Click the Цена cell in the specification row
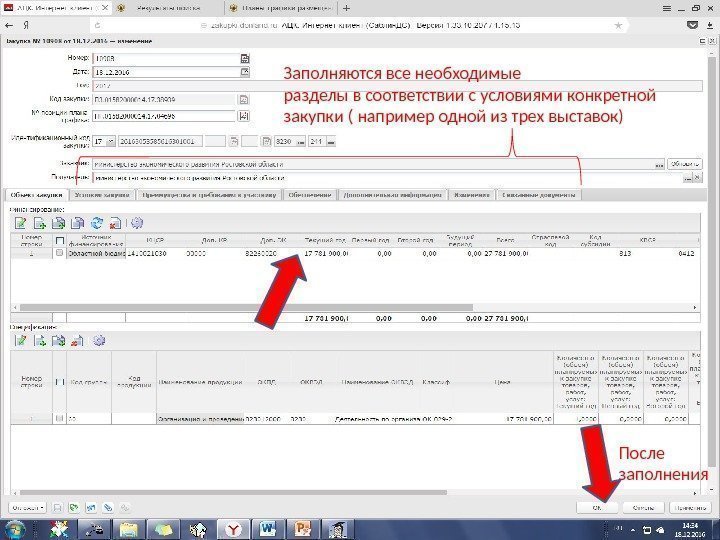Screen dimensions: 720x540 click(503, 418)
